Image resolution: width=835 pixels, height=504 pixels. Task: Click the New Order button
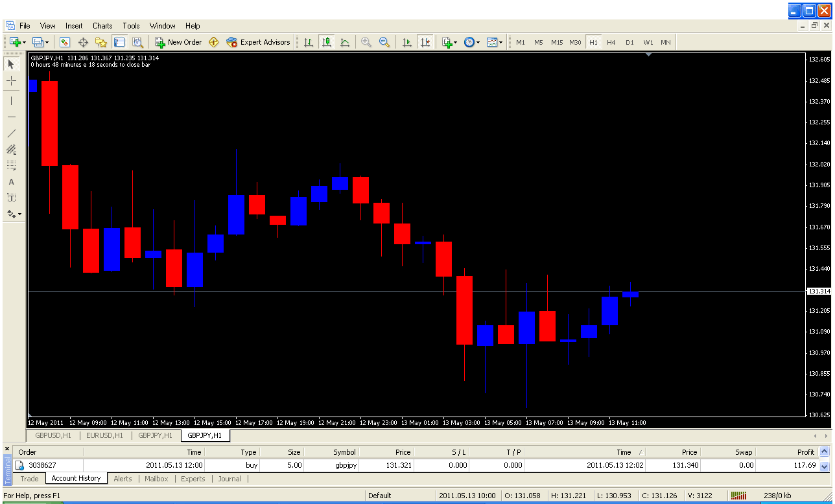coord(178,42)
